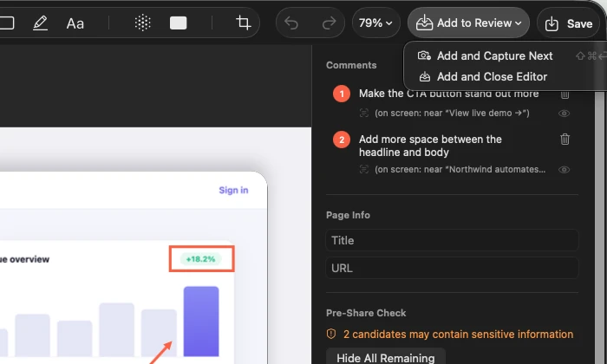Open the 79% zoom dropdown
This screenshot has height=364, width=607.
pos(375,23)
